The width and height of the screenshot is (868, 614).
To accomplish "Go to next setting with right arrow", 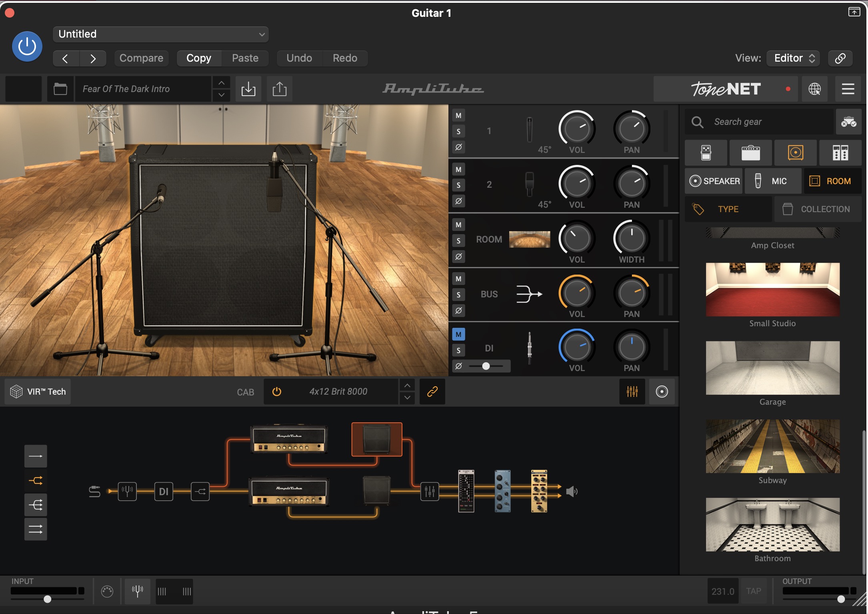I will pyautogui.click(x=93, y=58).
